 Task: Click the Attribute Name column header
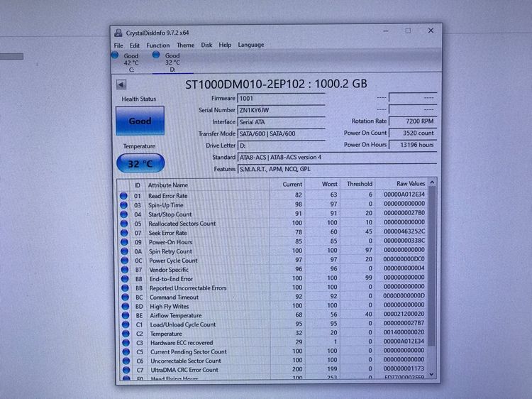tap(168, 185)
